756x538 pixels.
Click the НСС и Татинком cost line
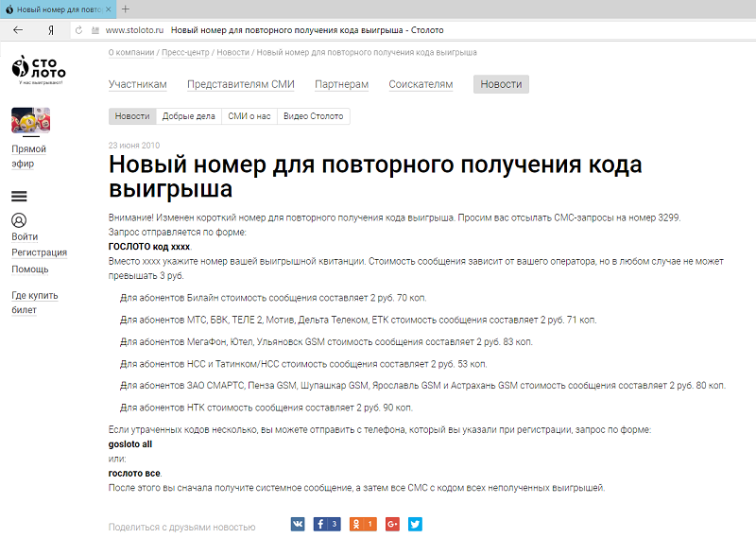303,364
